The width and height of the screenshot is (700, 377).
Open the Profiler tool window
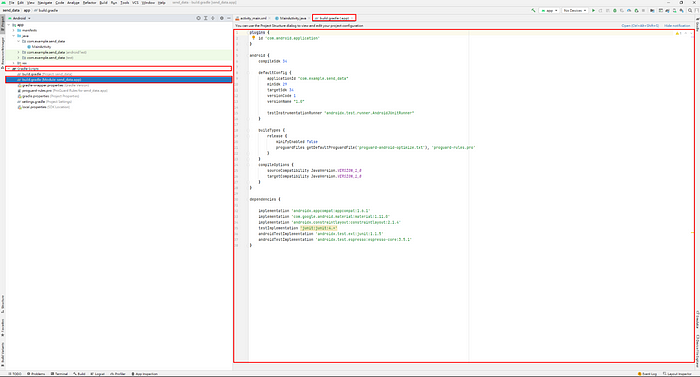click(118, 374)
